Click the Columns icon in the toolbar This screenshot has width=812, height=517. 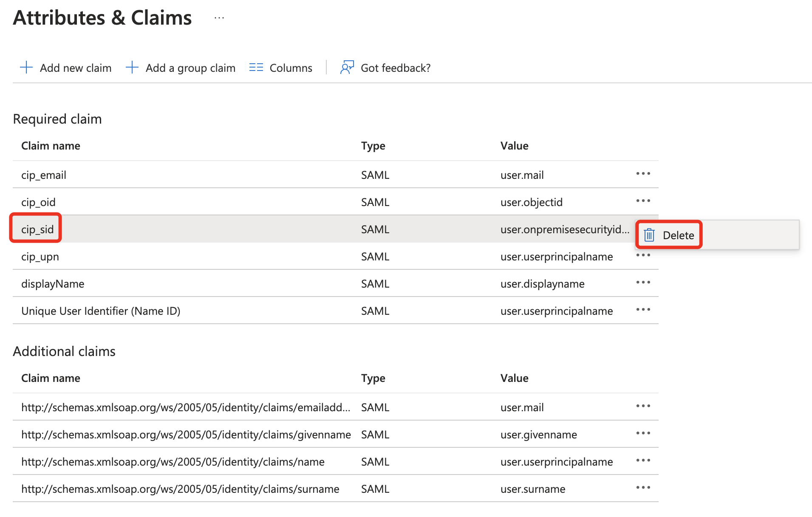click(x=256, y=68)
